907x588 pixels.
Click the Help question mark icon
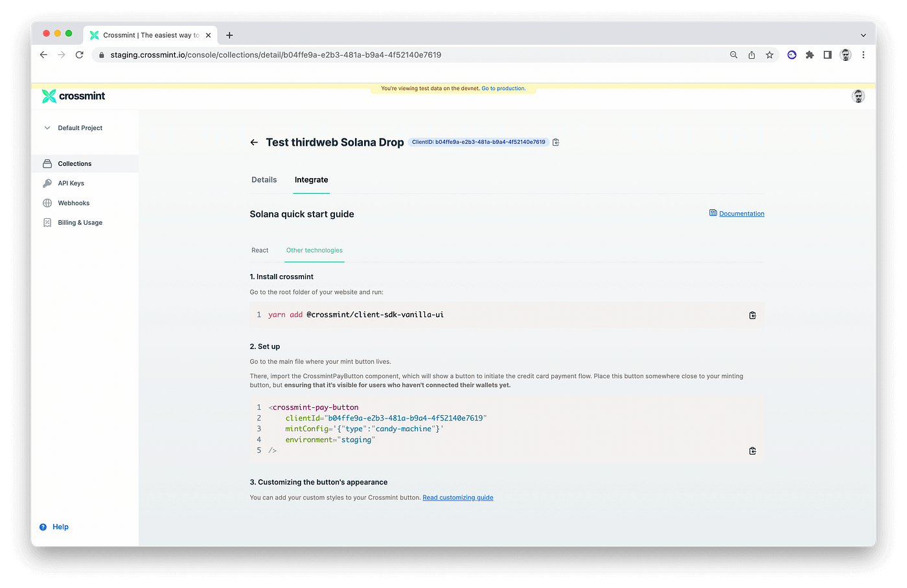click(43, 527)
